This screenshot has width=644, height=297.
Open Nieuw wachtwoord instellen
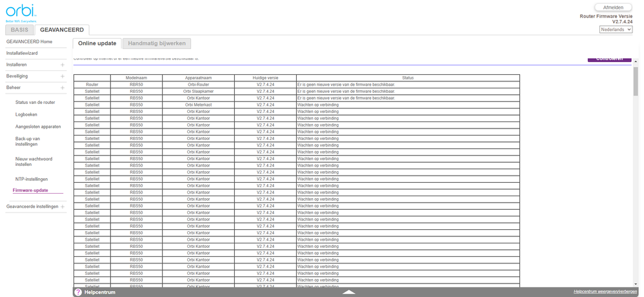coord(34,161)
